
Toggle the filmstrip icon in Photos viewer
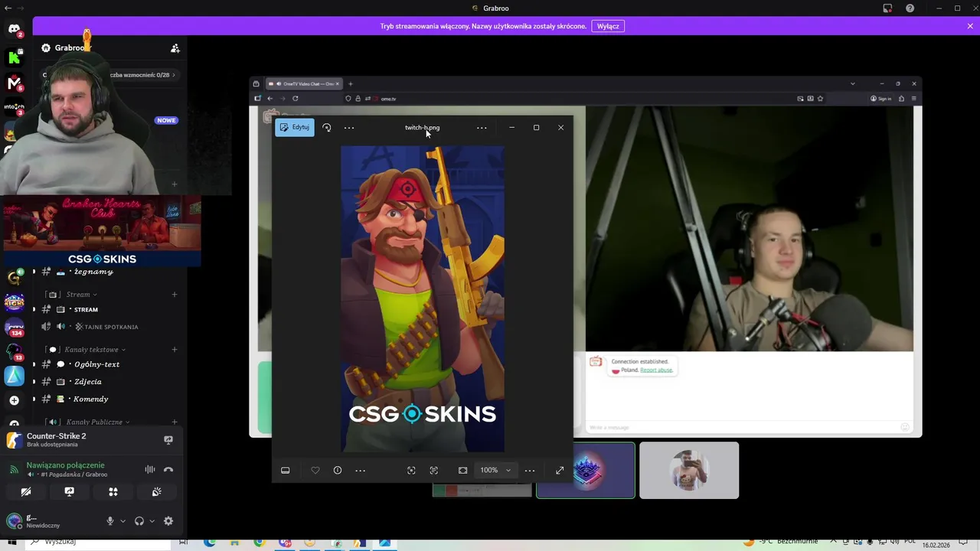(x=285, y=470)
